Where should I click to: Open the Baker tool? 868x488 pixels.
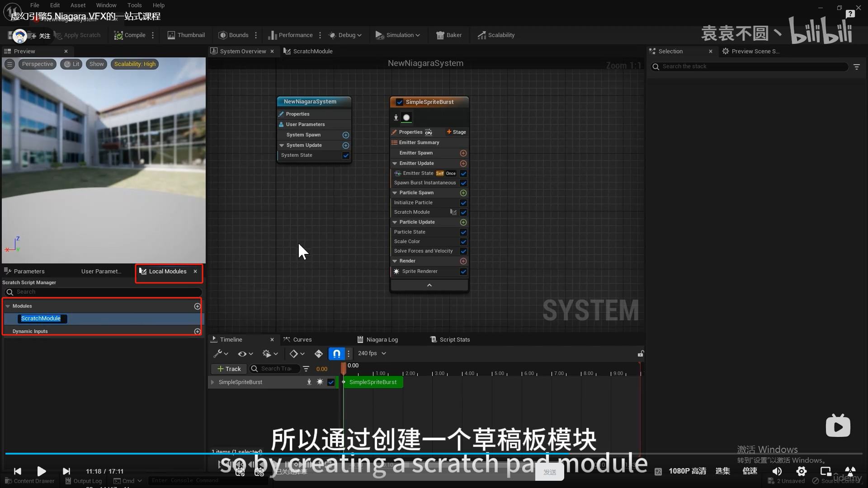click(448, 35)
